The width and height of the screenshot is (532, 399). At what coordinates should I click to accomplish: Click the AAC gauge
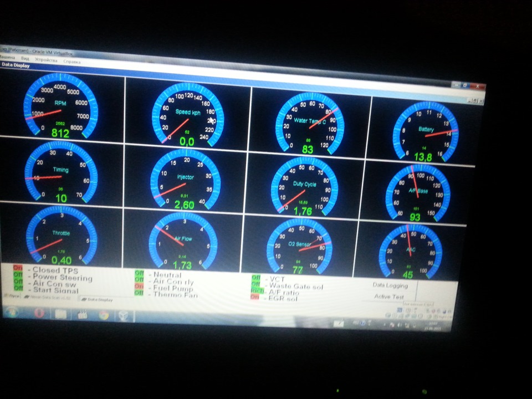(x=410, y=252)
